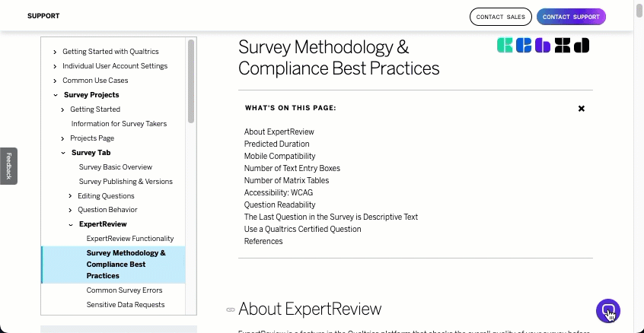Collapse the Survey Tab tree node
The width and height of the screenshot is (644, 333).
click(x=63, y=153)
